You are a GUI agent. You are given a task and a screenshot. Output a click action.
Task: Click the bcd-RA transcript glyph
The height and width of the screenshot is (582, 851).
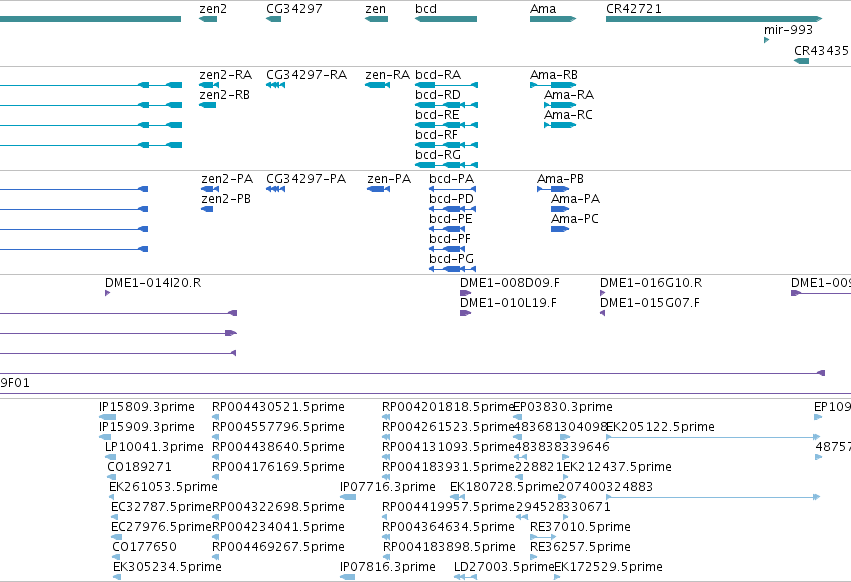tap(447, 85)
